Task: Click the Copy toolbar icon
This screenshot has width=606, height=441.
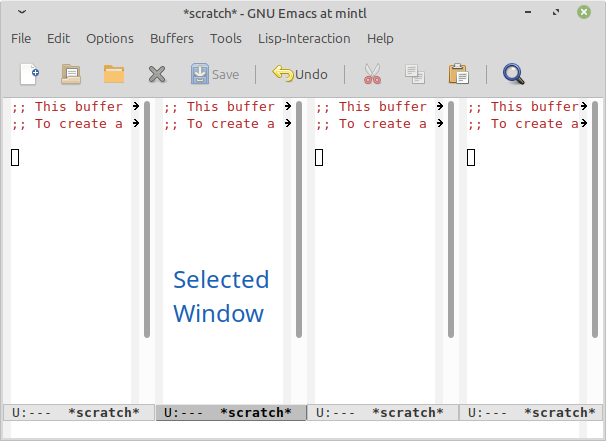Action: 414,74
